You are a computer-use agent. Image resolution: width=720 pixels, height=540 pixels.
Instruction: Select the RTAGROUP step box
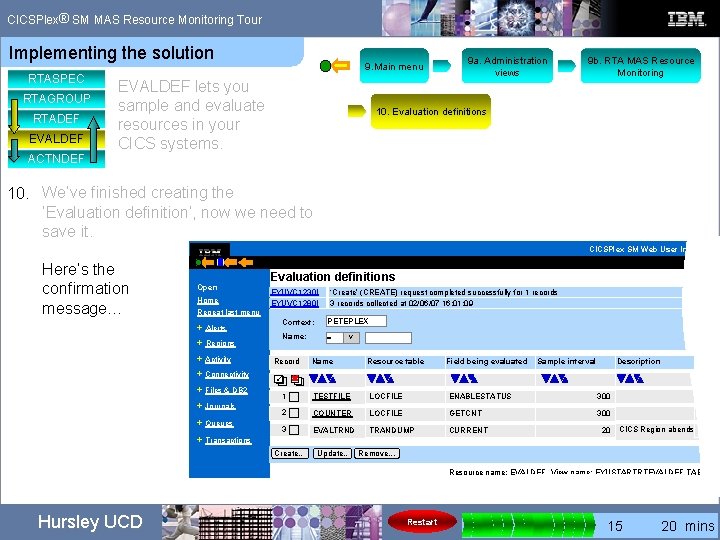56,98
